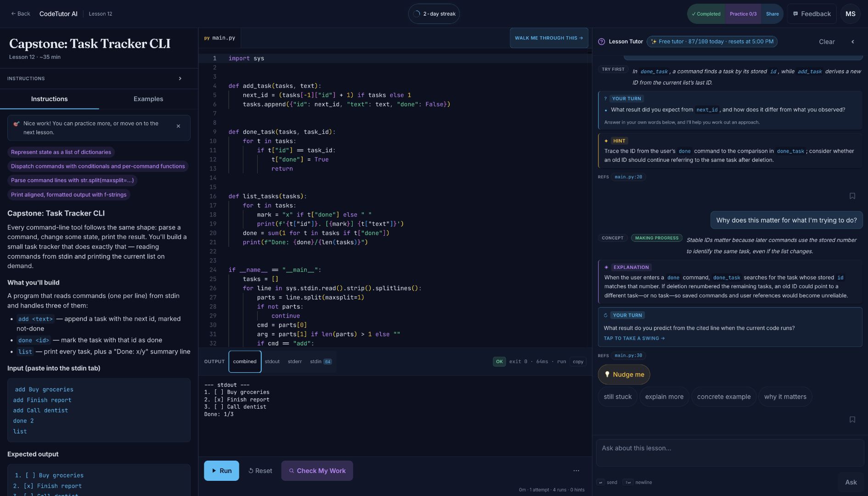Send the question with Ask button
The image size is (868, 496).
(851, 482)
